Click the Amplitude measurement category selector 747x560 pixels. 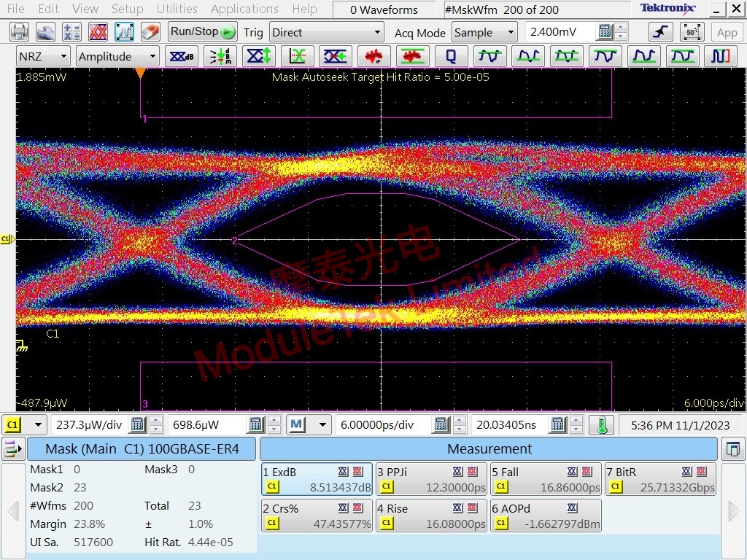tap(117, 56)
